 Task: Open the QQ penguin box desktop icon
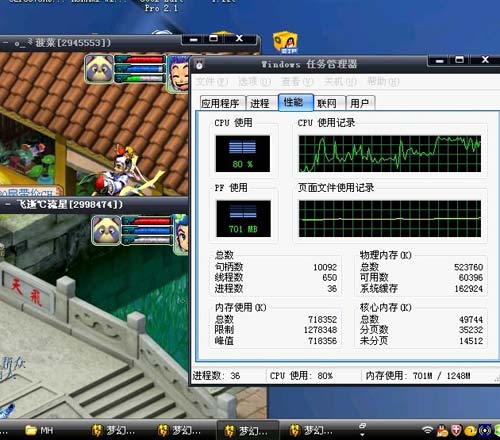click(285, 42)
